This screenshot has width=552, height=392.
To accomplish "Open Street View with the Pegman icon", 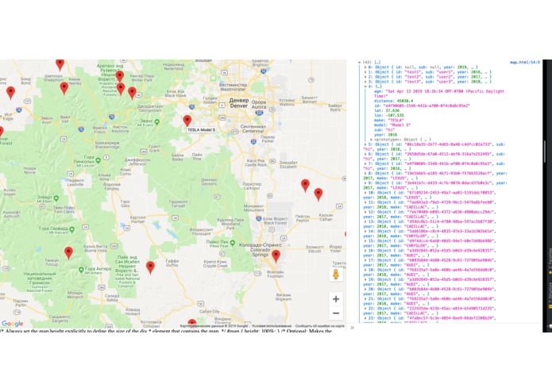I will (336, 275).
